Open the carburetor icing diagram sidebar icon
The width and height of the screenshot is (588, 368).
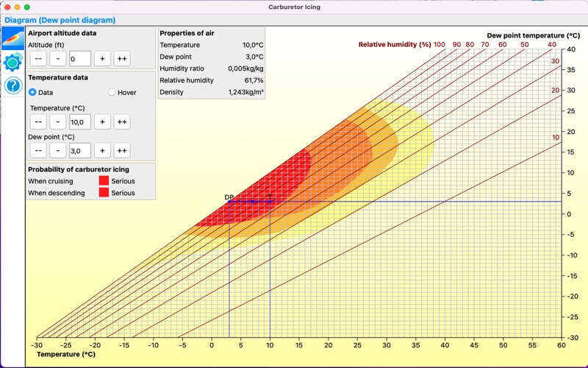coord(12,38)
